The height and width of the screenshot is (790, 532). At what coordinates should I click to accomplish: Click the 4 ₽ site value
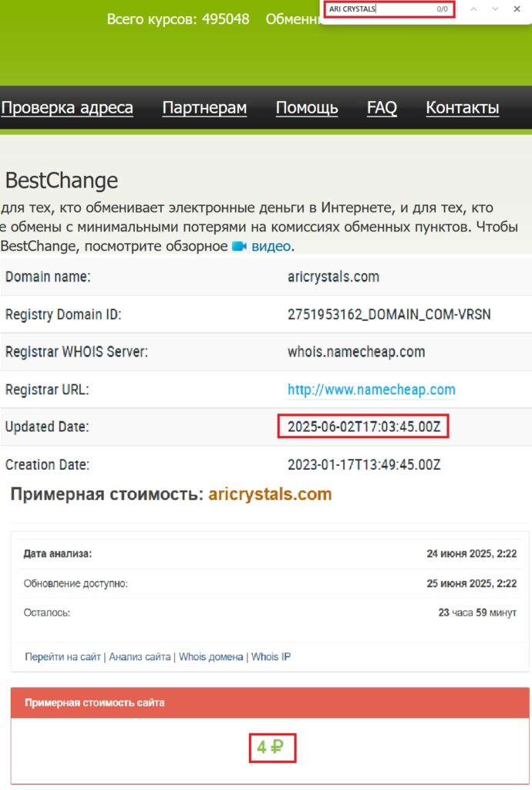click(271, 748)
